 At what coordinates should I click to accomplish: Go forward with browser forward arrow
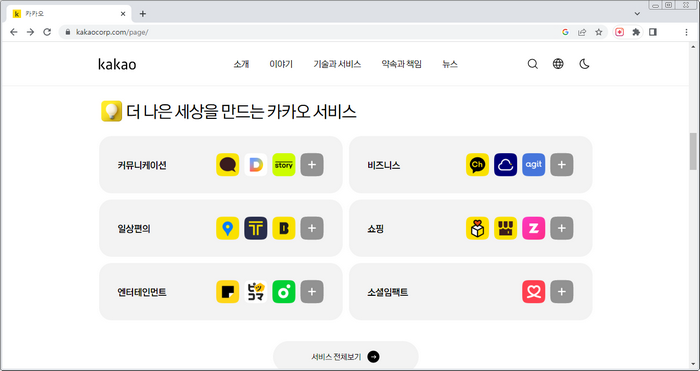tap(30, 32)
